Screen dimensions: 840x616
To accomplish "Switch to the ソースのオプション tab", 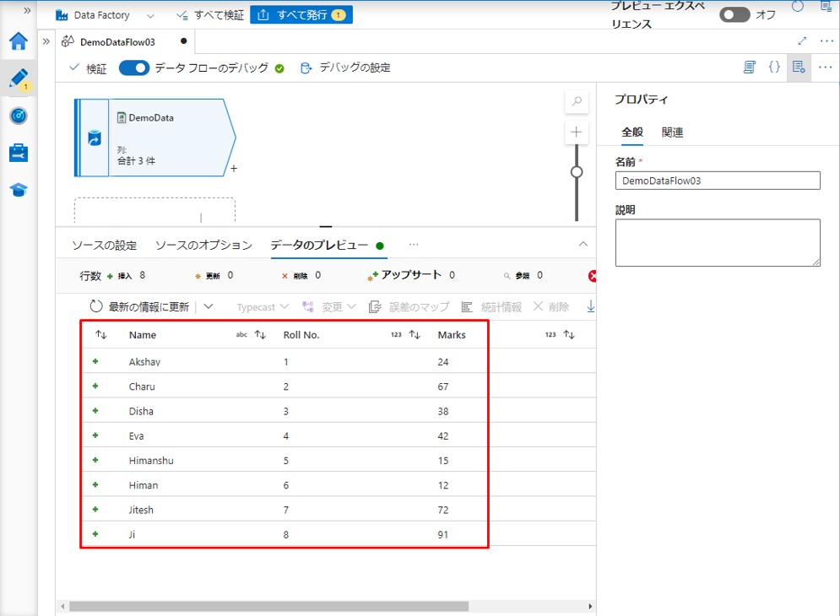I will (203, 245).
